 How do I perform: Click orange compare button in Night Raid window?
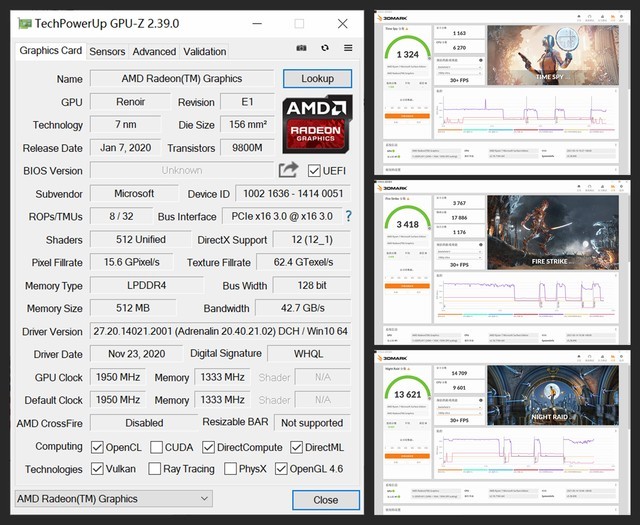407,456
